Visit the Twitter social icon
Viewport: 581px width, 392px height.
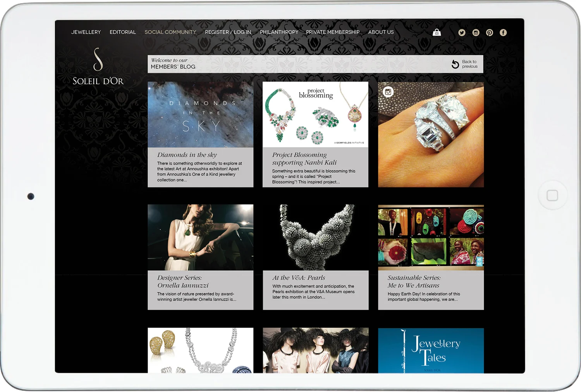[462, 33]
